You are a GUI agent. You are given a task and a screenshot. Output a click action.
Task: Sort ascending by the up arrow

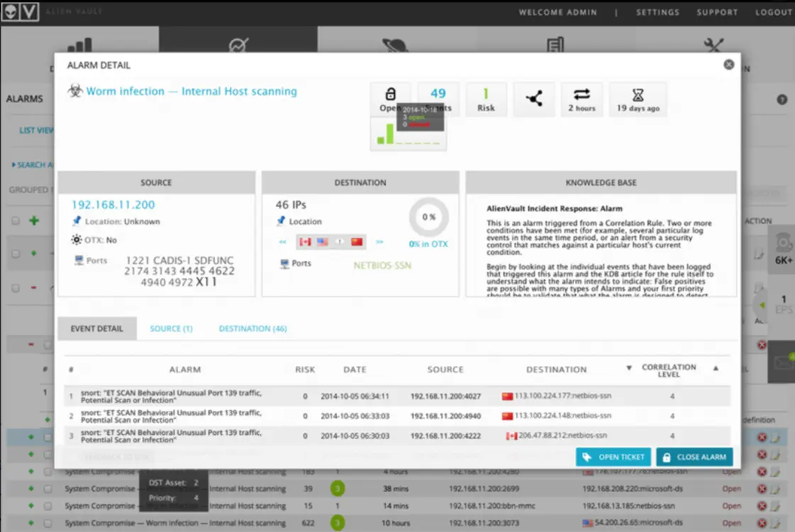(715, 368)
